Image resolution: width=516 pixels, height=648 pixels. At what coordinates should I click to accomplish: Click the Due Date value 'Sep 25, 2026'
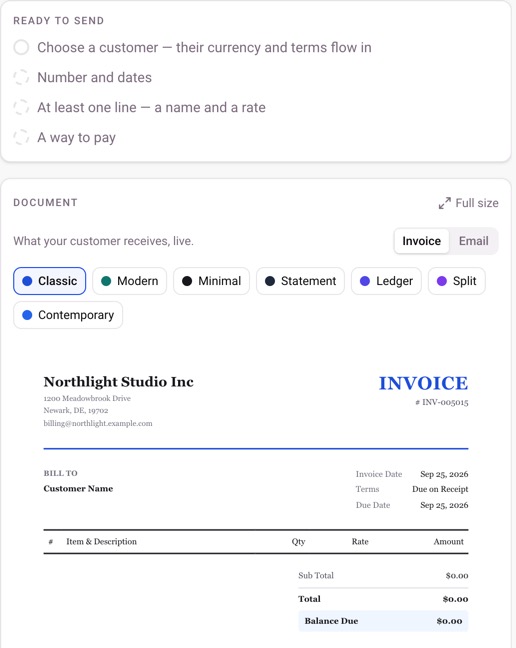click(x=444, y=505)
